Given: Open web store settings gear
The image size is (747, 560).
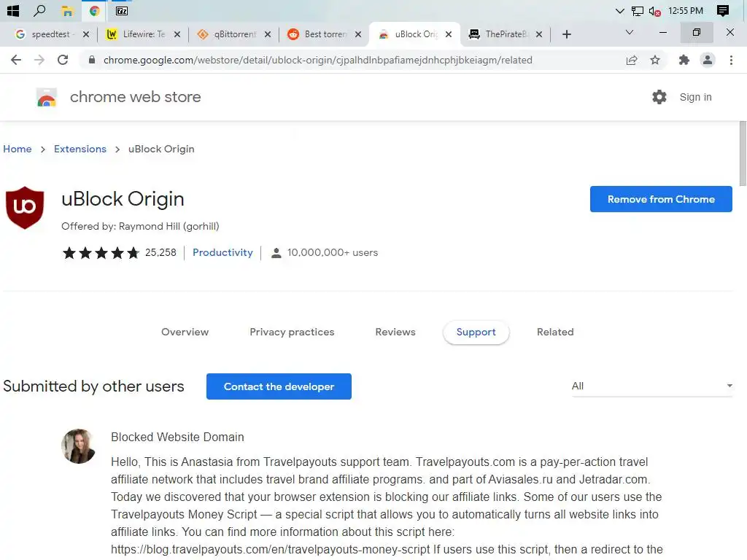Looking at the screenshot, I should coord(659,97).
